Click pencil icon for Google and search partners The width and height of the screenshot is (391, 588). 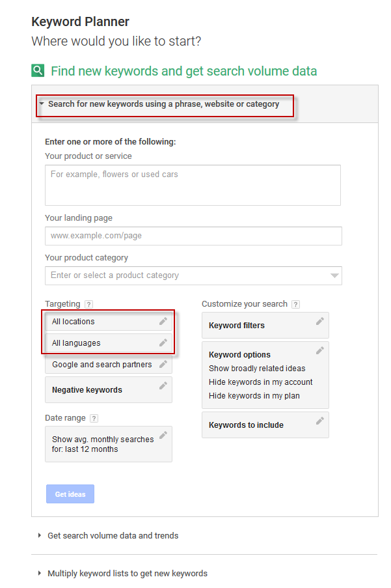[x=163, y=364]
